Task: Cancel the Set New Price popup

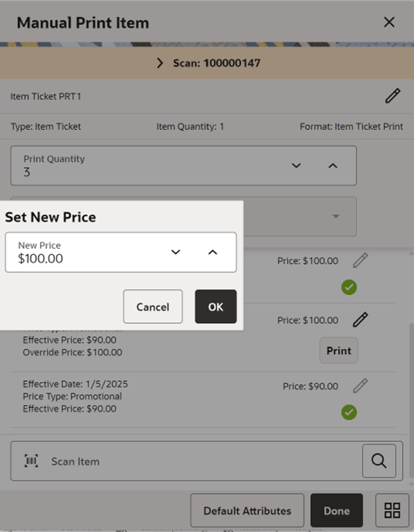Action: pyautogui.click(x=153, y=307)
